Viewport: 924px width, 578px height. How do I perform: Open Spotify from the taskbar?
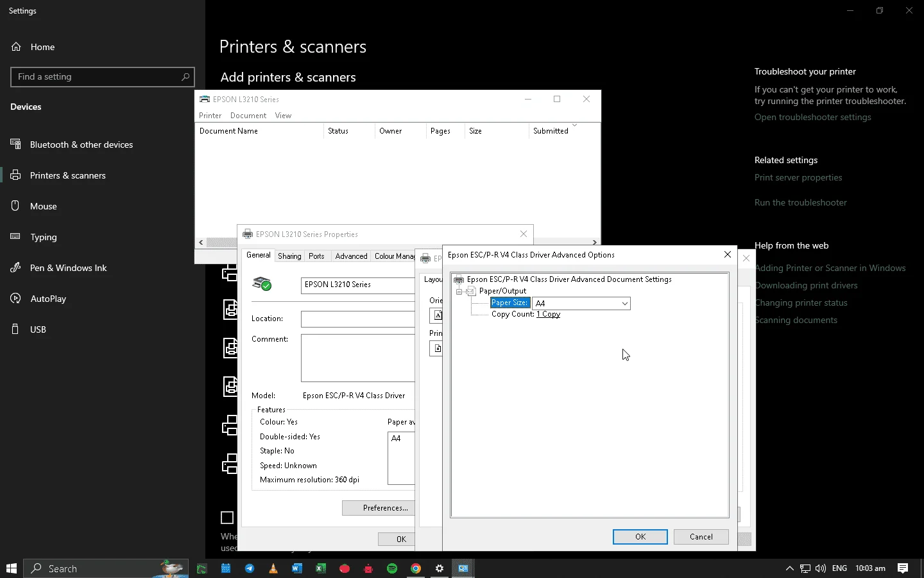[x=392, y=568]
